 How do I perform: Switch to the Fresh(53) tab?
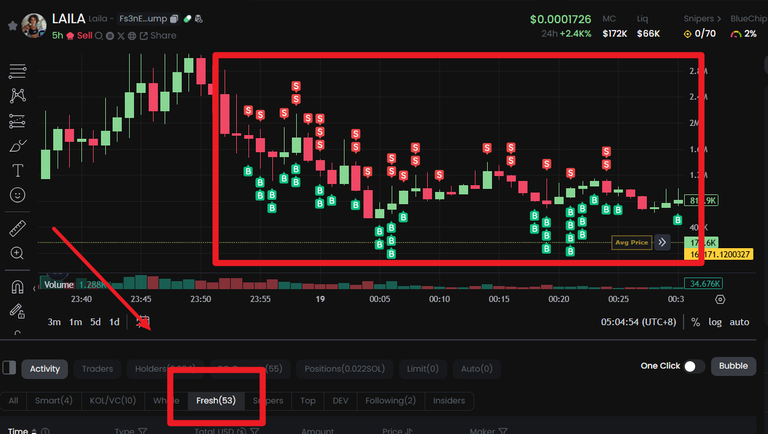click(215, 401)
